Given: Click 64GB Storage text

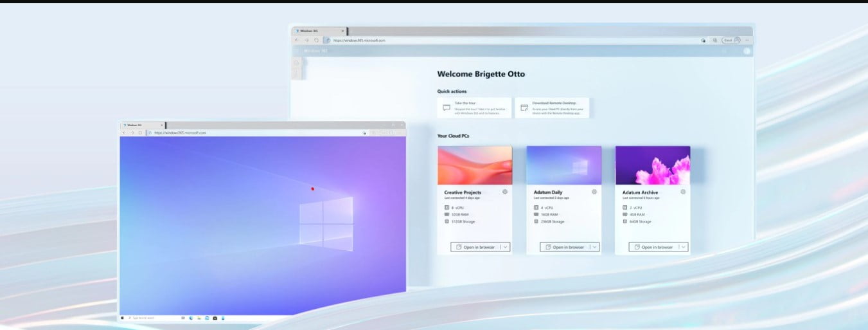Looking at the screenshot, I should coord(640,221).
